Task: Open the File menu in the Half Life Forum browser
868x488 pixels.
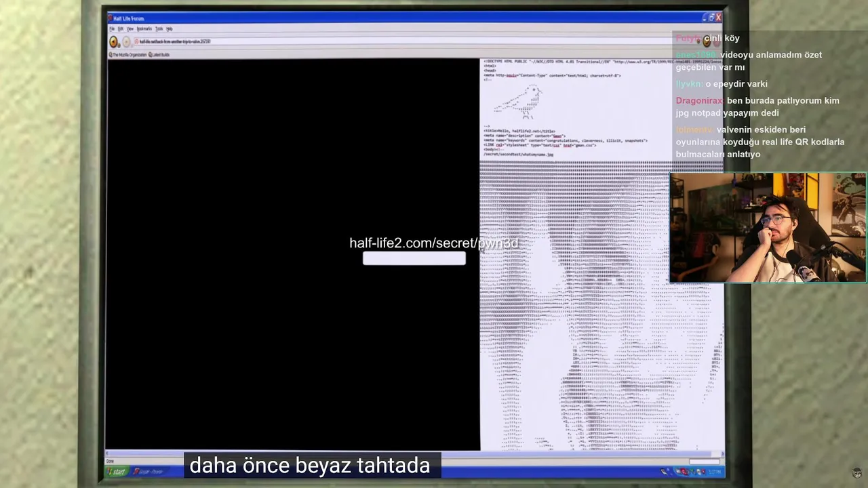Action: 112,29
